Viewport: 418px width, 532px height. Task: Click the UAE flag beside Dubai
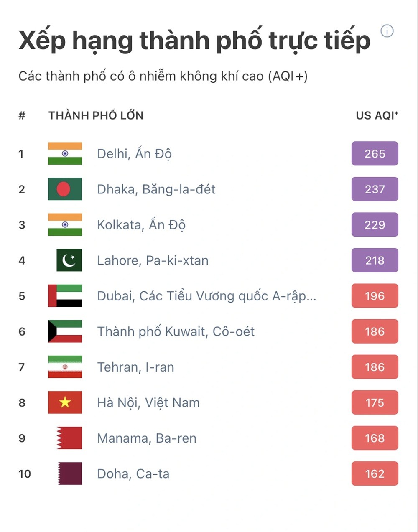coord(65,296)
